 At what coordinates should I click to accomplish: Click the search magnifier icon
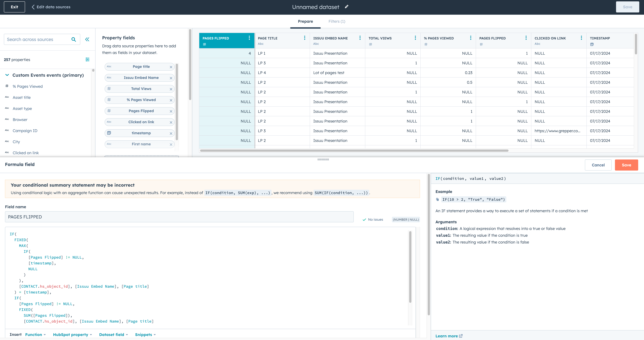click(x=73, y=39)
